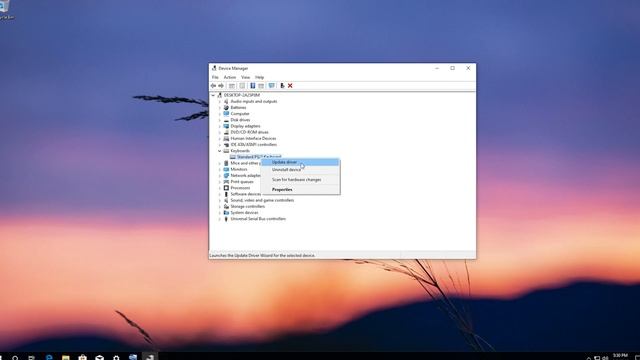Open Microsoft Store from the taskbar
The image size is (640, 360).
[x=83, y=358]
